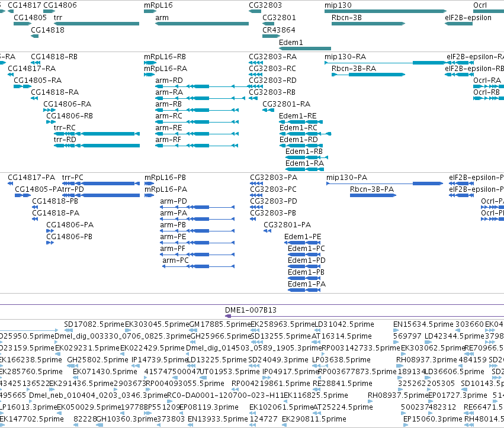504x428 pixels.
Task: Click the CG14806-PB protein glyph
Action: (x=50, y=243)
